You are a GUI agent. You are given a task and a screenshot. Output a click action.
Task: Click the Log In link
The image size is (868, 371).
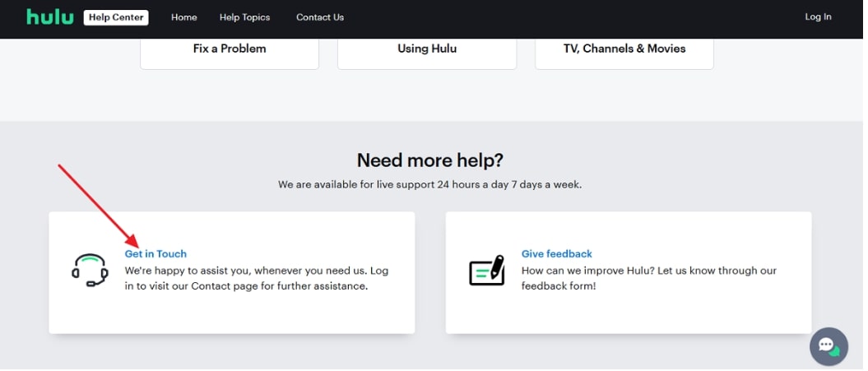818,16
